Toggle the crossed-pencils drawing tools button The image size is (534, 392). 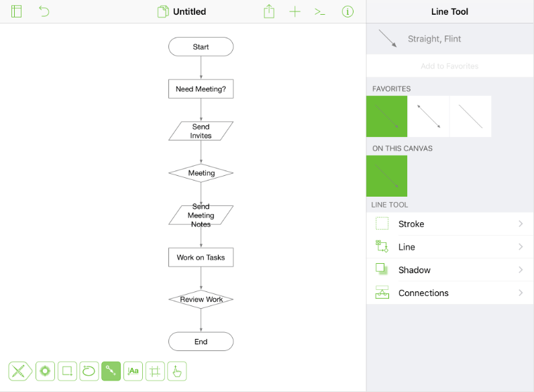[20, 371]
